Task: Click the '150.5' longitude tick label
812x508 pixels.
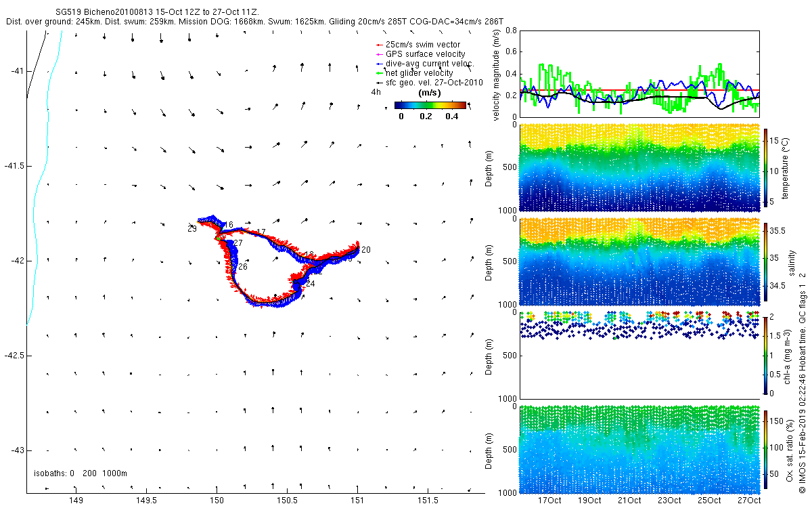Action: click(x=287, y=501)
